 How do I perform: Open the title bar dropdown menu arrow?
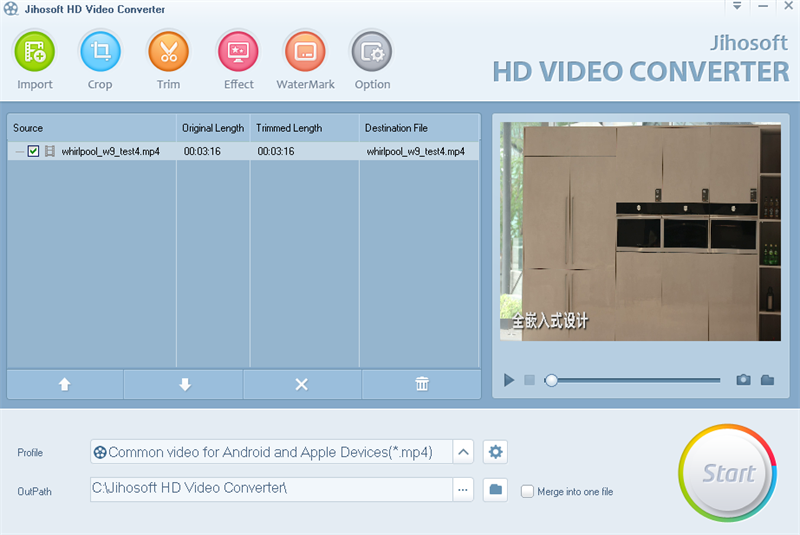[737, 6]
